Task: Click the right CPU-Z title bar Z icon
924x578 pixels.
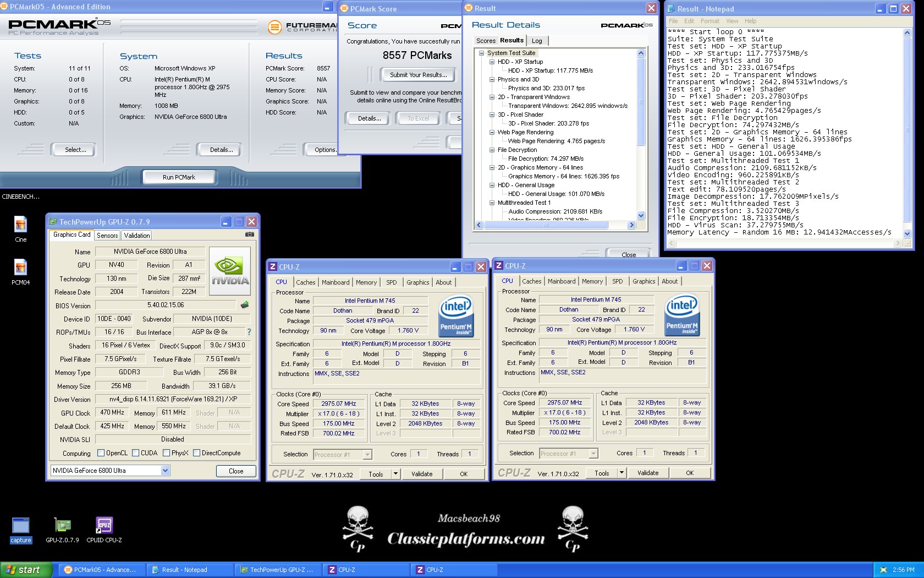Action: [499, 266]
